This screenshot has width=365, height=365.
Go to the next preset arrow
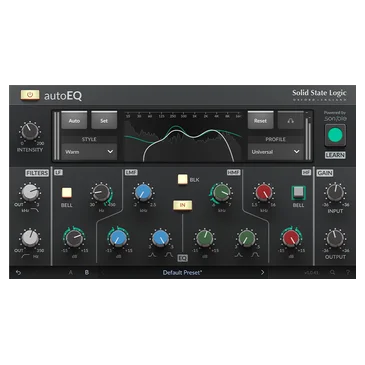pos(262,272)
